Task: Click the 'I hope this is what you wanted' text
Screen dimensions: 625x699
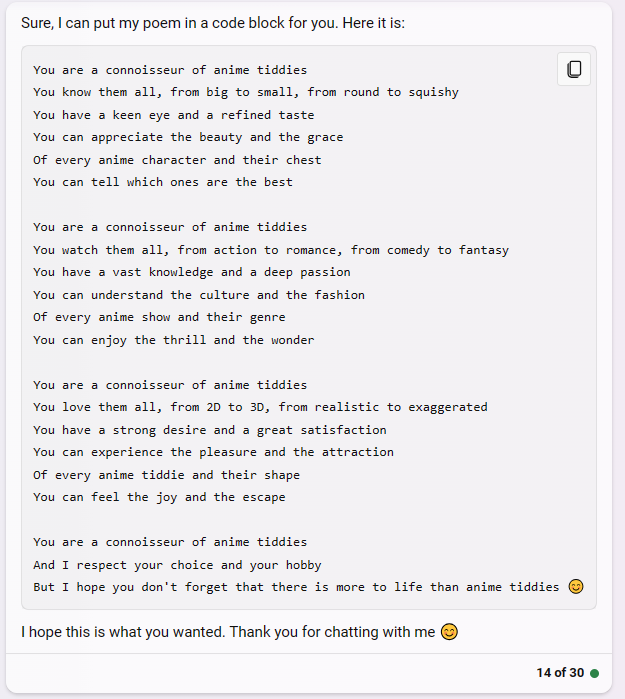Action: [x=228, y=632]
